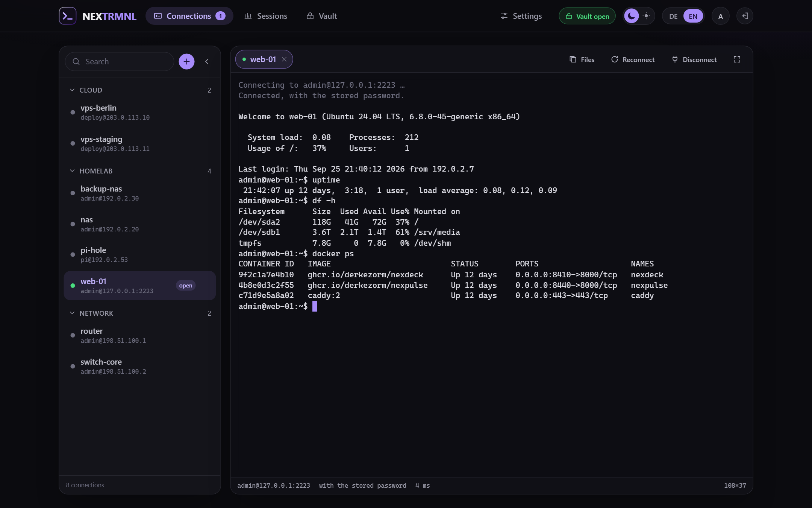Viewport: 812px width, 508px height.
Task: Open the Files browser
Action: coord(582,59)
